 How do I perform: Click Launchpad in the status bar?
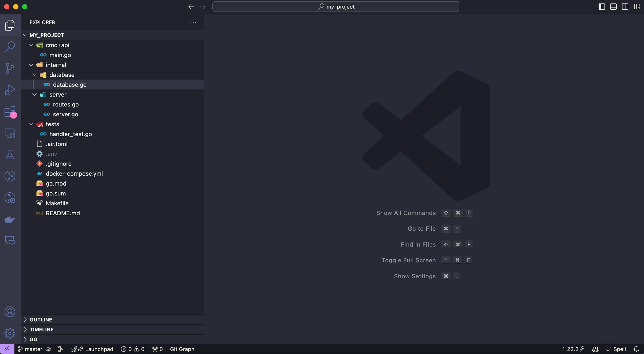point(99,349)
